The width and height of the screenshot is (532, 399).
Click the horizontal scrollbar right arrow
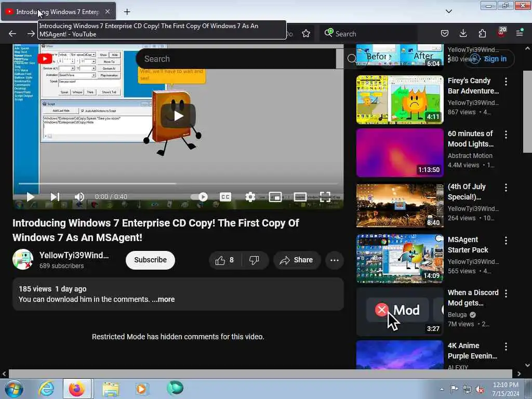519,374
